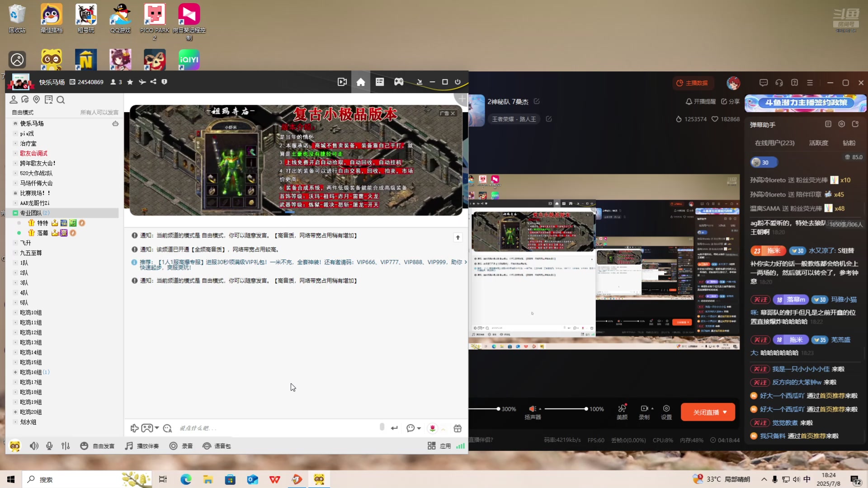
Task: Open the message icon in Douyu title bar
Action: [x=764, y=83]
